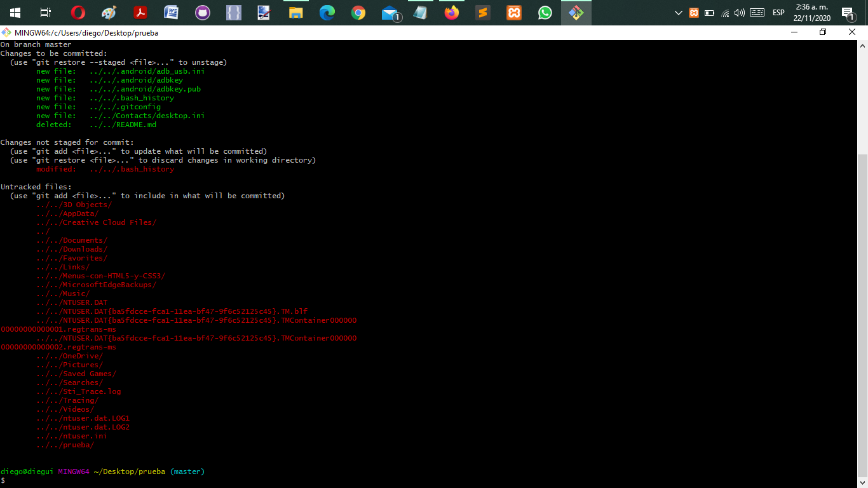Screen dimensions: 868x488
Task: Launch Opera browser from the taskbar
Action: (x=78, y=13)
